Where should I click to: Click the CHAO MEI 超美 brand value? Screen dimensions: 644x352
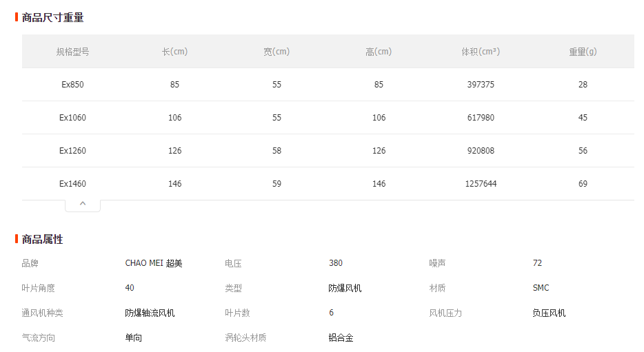(x=154, y=263)
